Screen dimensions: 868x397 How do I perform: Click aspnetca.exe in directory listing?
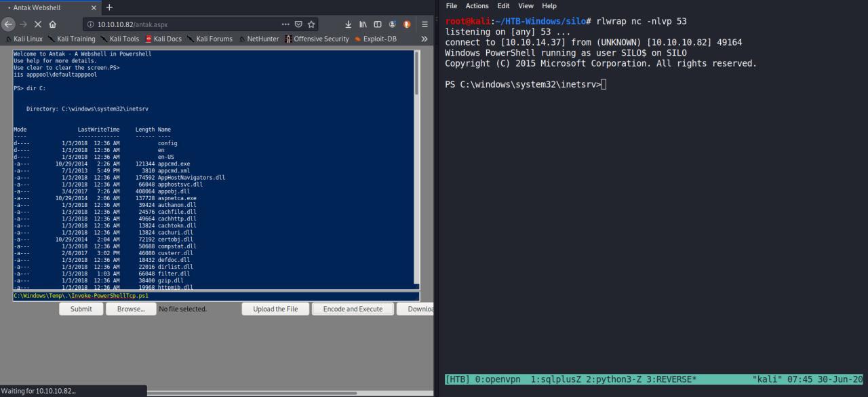coord(177,197)
